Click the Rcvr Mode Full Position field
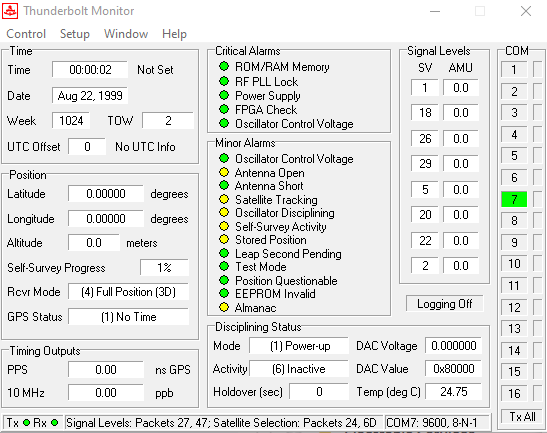Viewport: 547px width, 433px height. (x=128, y=292)
